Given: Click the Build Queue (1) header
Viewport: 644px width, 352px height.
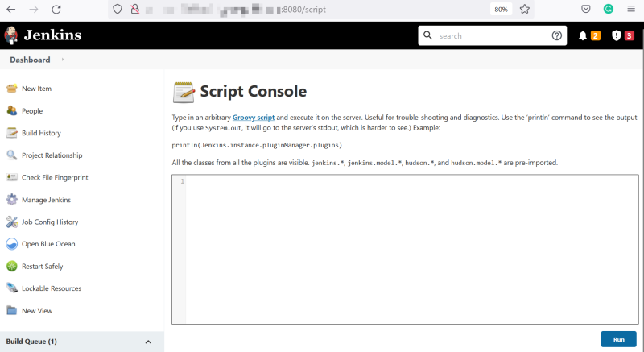Looking at the screenshot, I should click(x=31, y=342).
